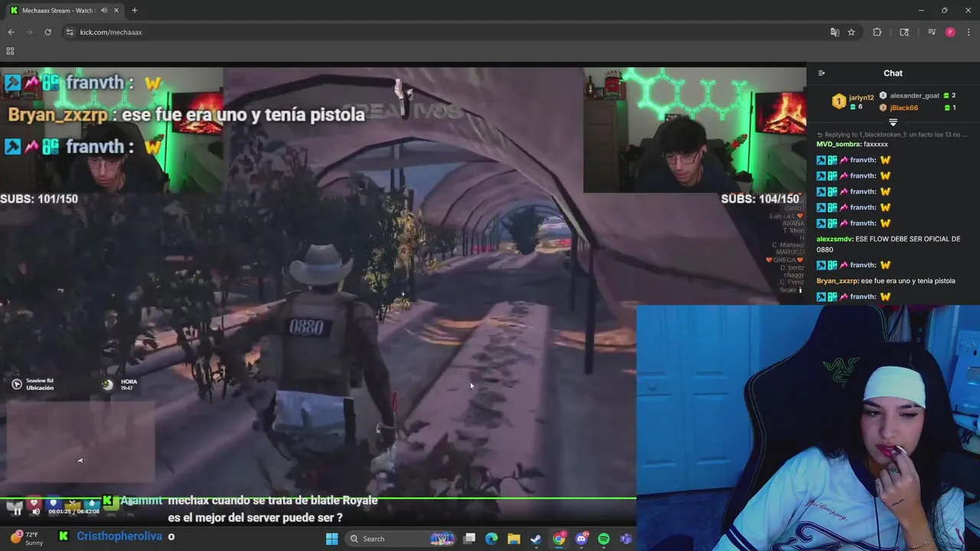This screenshot has height=551, width=980.
Task: Launch Microsoft Edge from taskbar
Action: [x=492, y=539]
